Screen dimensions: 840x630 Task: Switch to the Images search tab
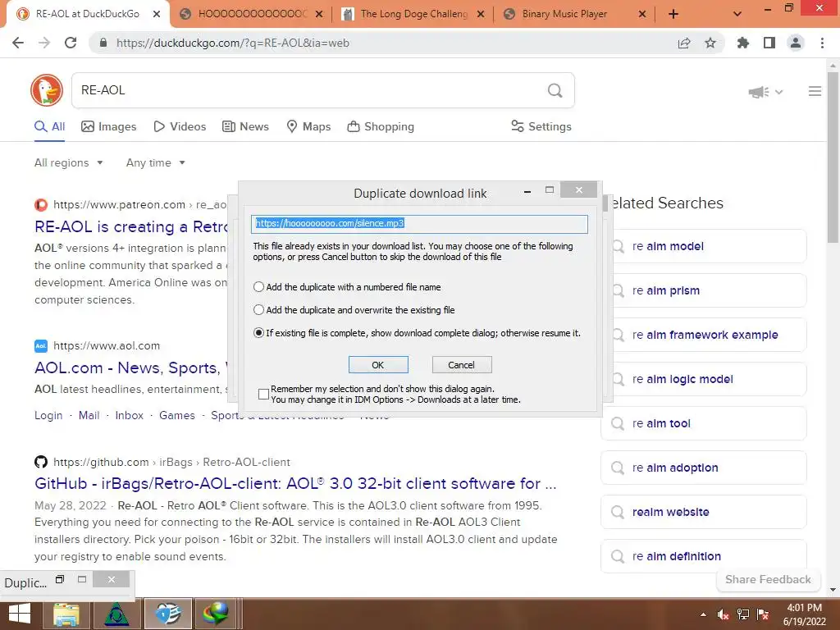click(109, 126)
